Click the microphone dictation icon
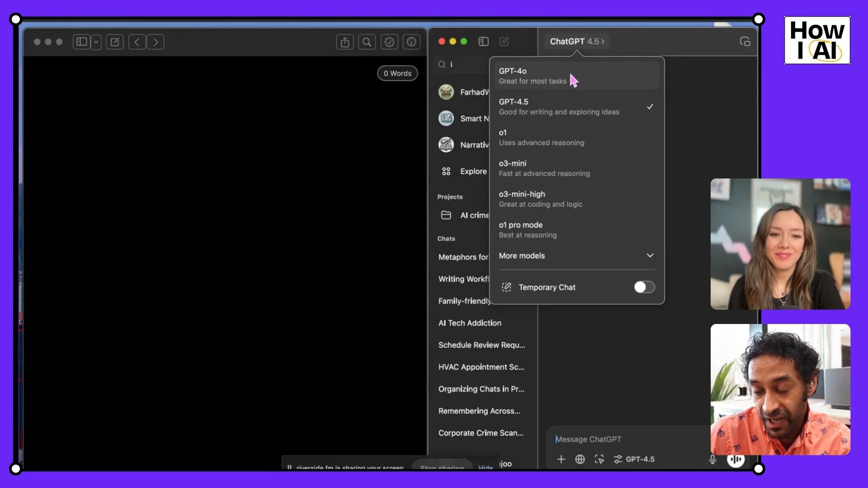 point(712,459)
